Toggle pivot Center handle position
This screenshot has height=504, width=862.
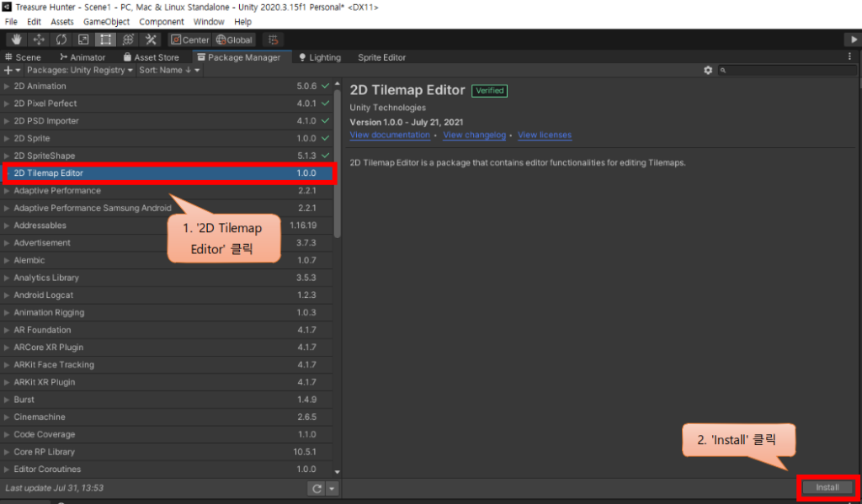[x=189, y=40]
